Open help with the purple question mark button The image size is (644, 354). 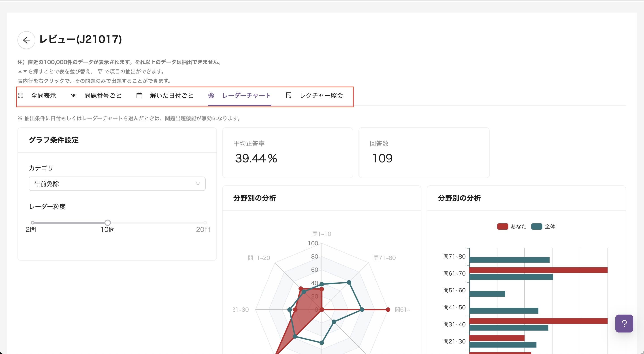tap(624, 324)
